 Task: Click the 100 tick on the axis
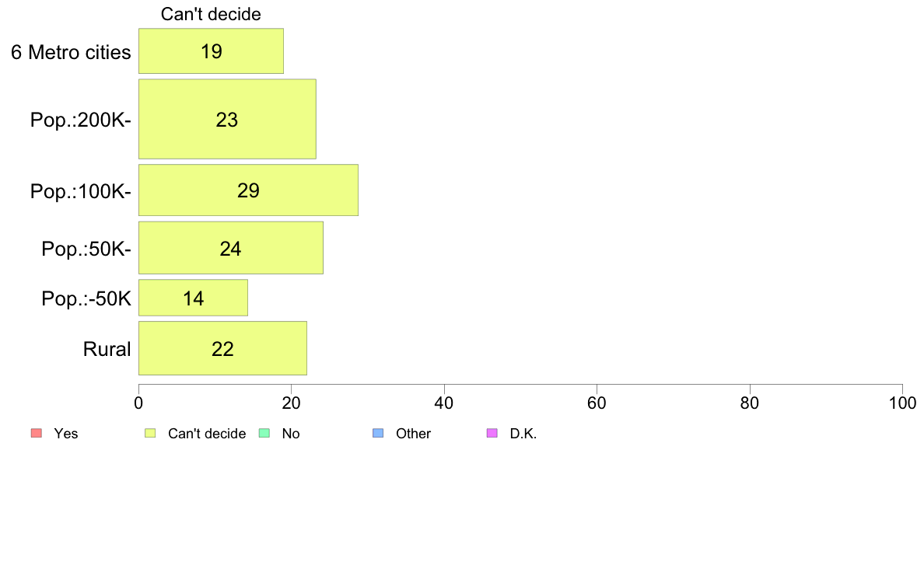click(902, 403)
